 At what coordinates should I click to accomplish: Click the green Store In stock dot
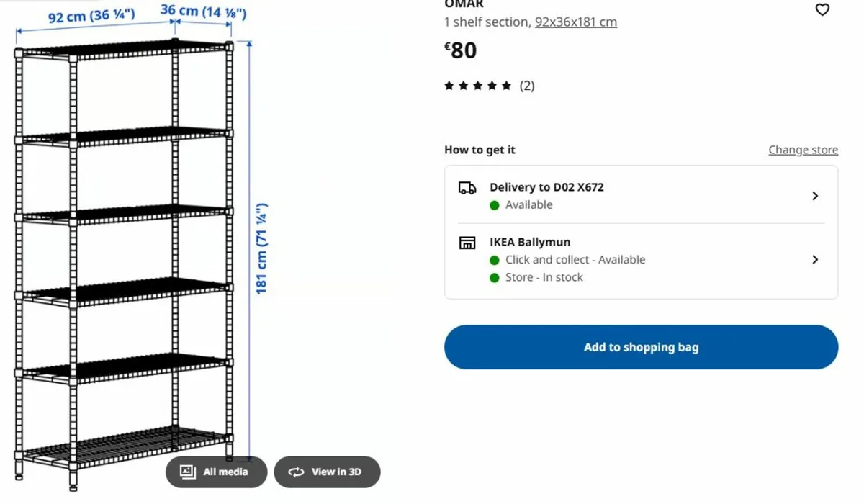[x=495, y=278]
